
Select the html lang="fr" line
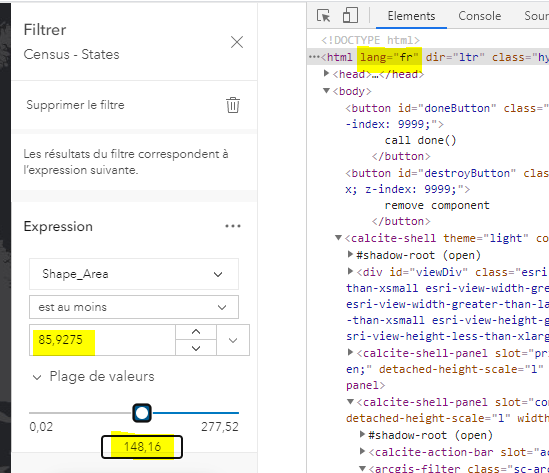[428, 57]
